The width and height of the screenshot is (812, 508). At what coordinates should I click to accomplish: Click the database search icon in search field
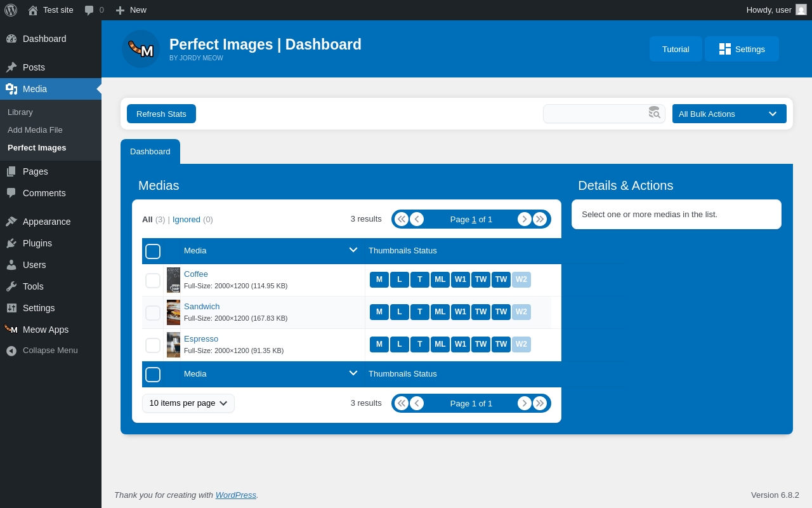(654, 112)
